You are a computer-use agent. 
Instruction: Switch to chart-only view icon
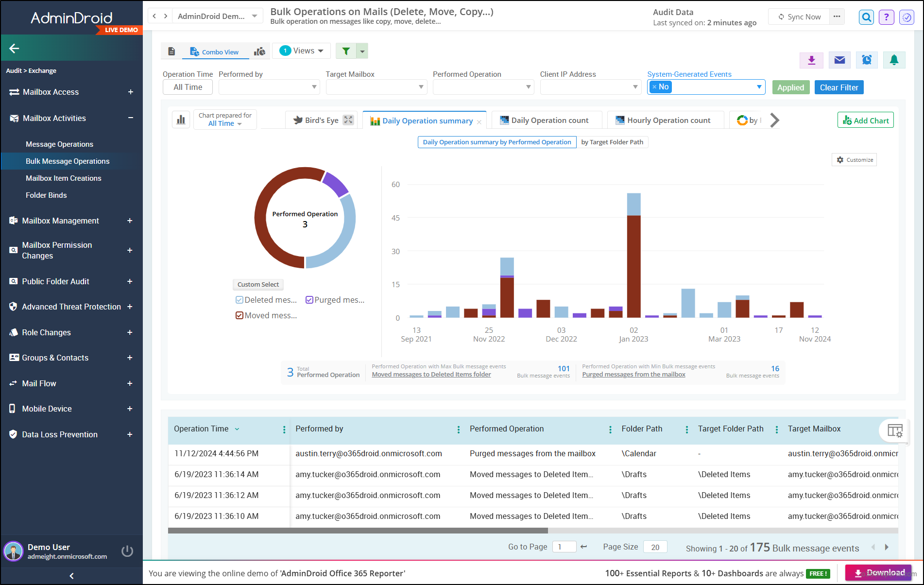point(260,52)
